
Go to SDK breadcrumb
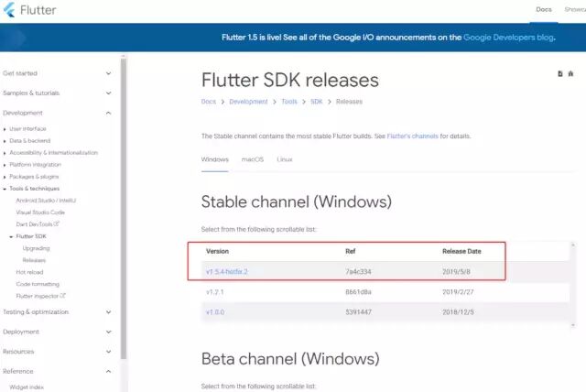point(317,102)
